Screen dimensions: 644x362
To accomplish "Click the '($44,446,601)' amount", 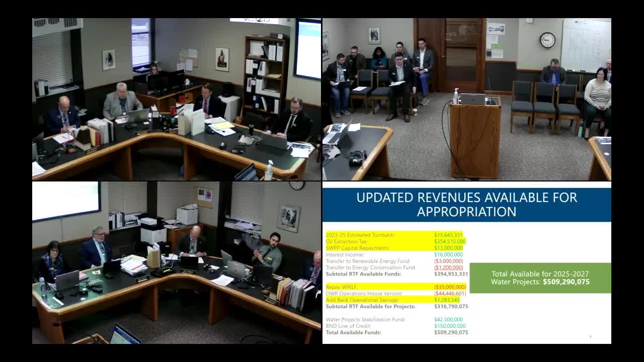I will click(450, 293).
